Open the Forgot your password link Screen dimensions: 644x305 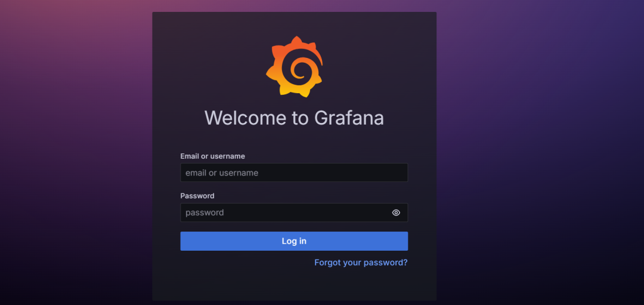[361, 262]
